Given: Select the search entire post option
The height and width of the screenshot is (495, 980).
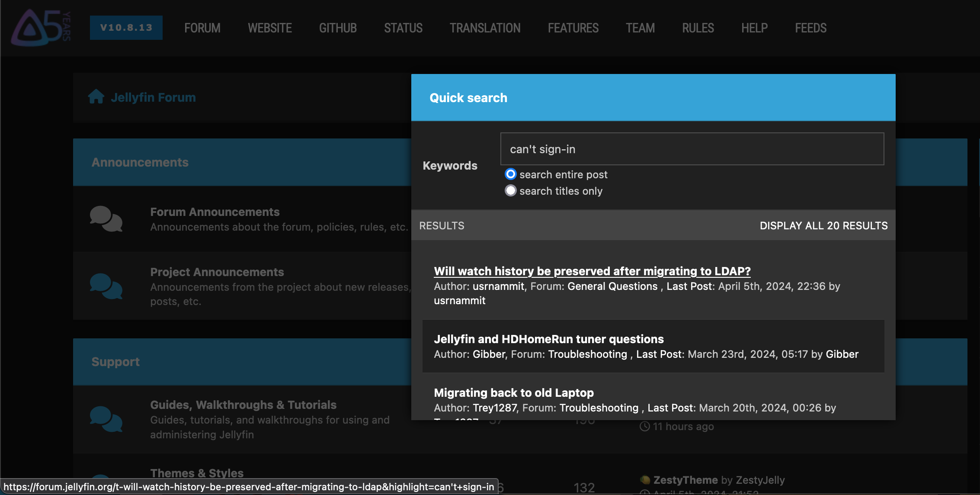Looking at the screenshot, I should (511, 174).
